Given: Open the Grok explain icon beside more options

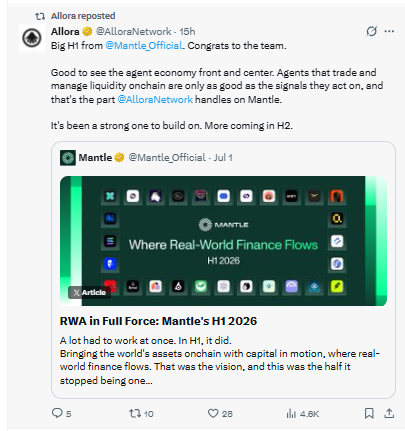Looking at the screenshot, I should click(371, 31).
